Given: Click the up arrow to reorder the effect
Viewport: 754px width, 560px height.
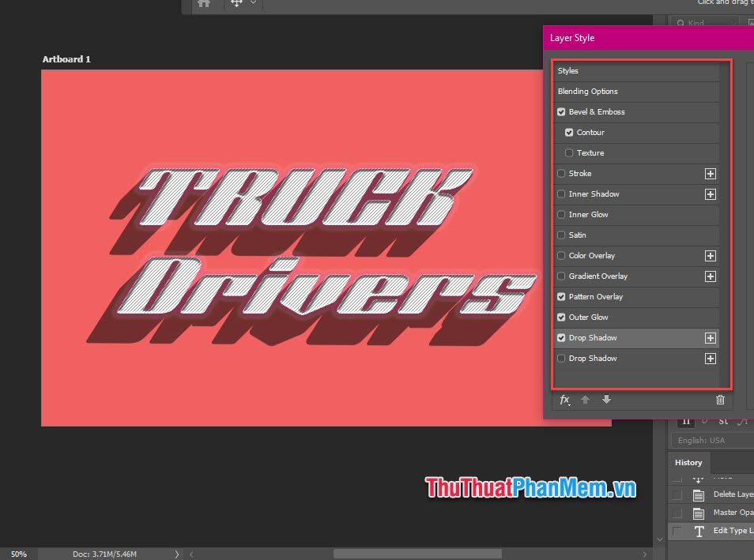Looking at the screenshot, I should point(585,400).
